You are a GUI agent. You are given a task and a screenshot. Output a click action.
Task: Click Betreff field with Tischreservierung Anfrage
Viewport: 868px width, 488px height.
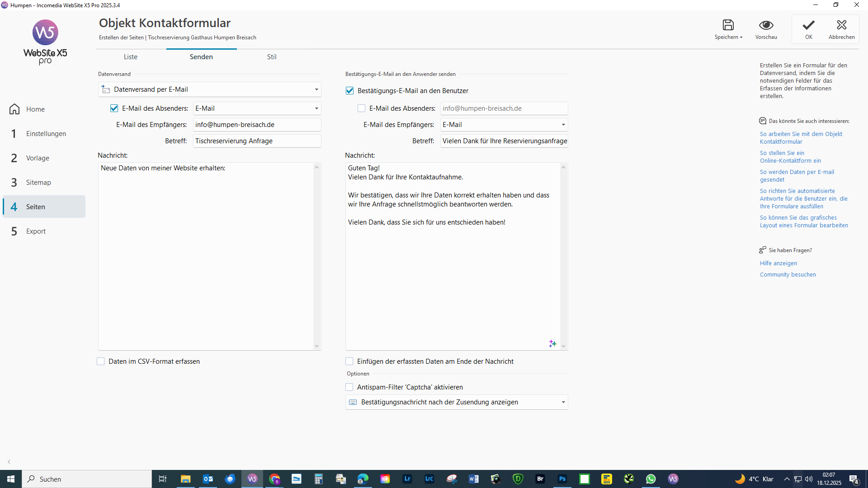(257, 141)
